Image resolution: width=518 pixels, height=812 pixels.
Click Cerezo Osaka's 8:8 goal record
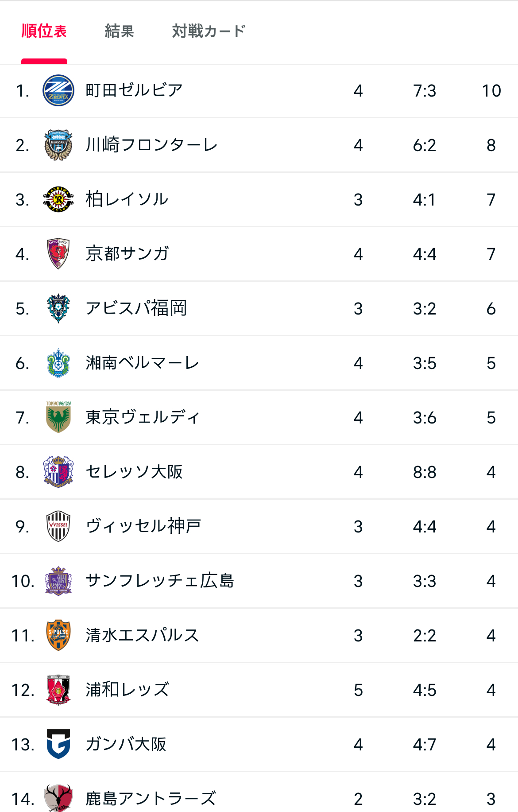pos(425,472)
